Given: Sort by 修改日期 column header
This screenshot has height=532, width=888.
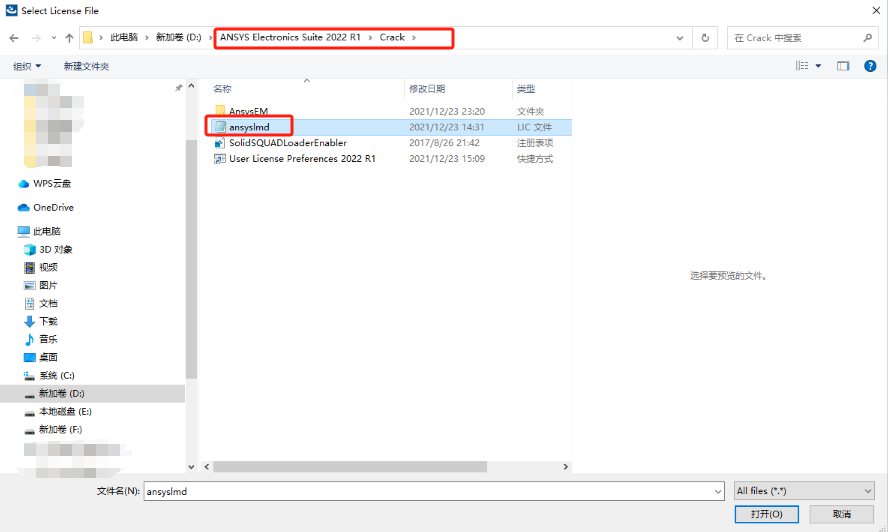Looking at the screenshot, I should (x=427, y=89).
